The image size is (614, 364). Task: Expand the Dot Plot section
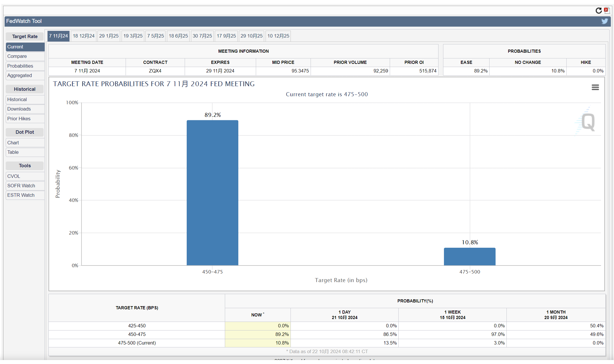click(x=24, y=132)
